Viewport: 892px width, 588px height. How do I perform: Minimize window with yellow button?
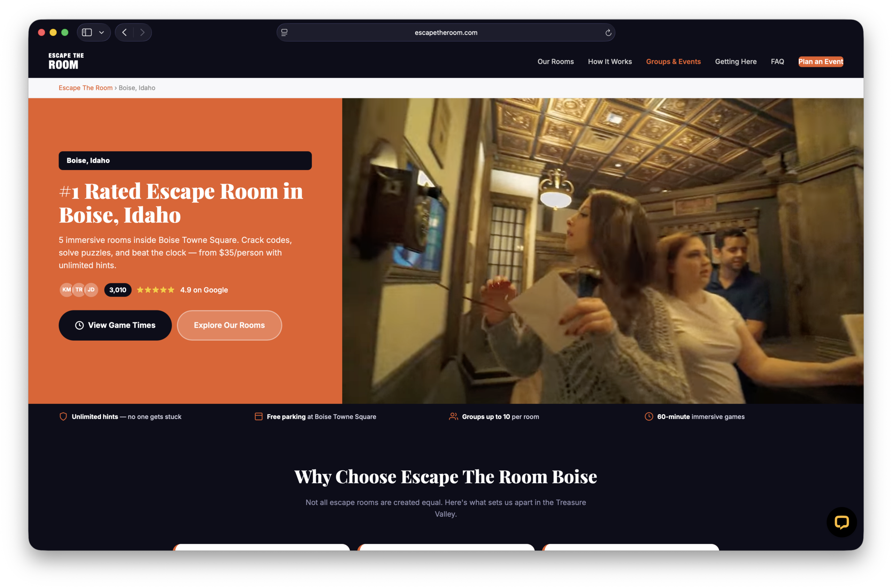click(x=53, y=33)
